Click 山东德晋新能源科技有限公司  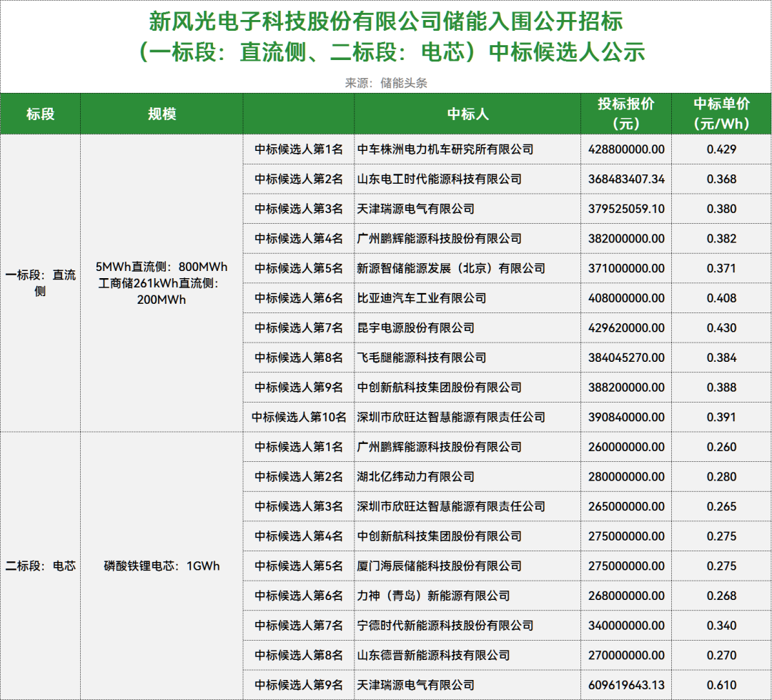(433, 655)
